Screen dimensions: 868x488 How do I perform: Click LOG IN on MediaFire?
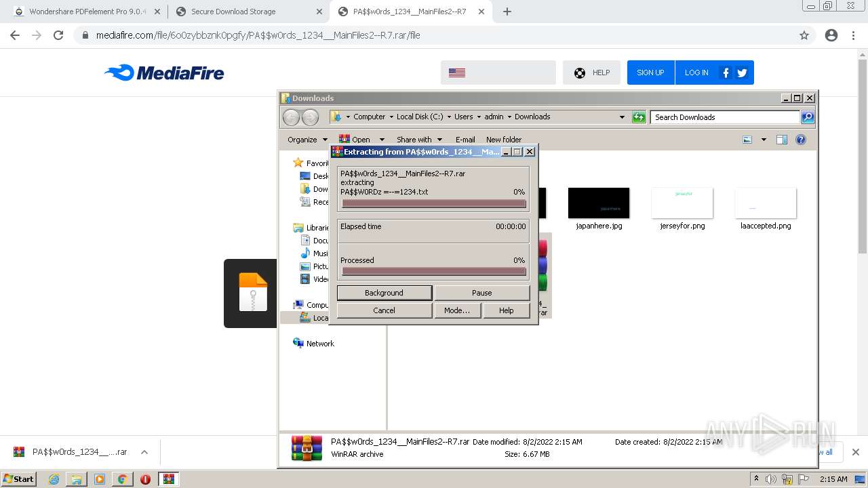[x=696, y=73]
